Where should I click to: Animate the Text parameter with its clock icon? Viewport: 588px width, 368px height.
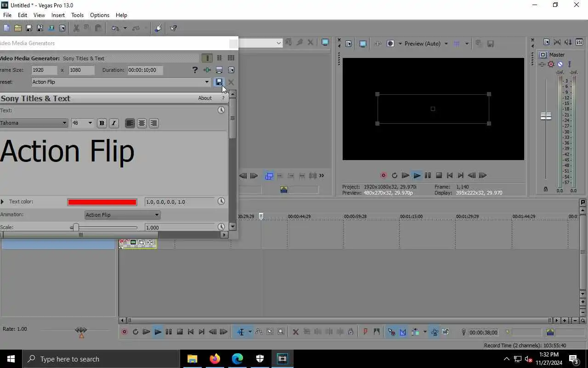[x=221, y=110]
